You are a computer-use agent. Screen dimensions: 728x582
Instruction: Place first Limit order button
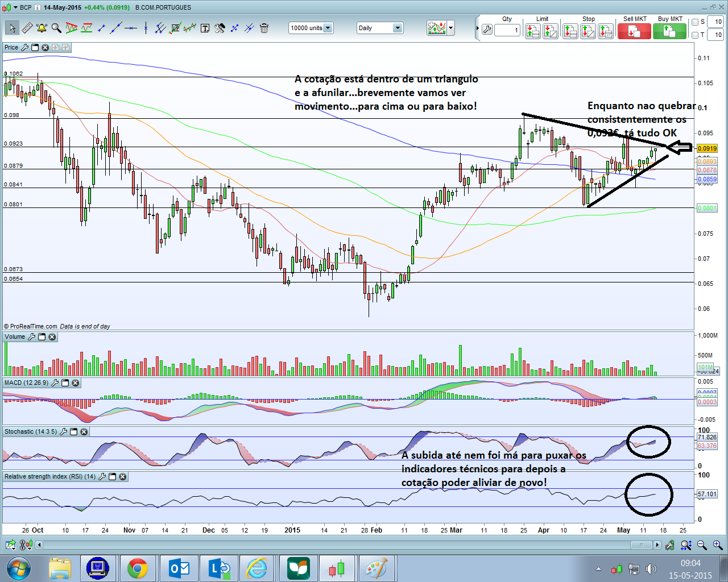533,31
